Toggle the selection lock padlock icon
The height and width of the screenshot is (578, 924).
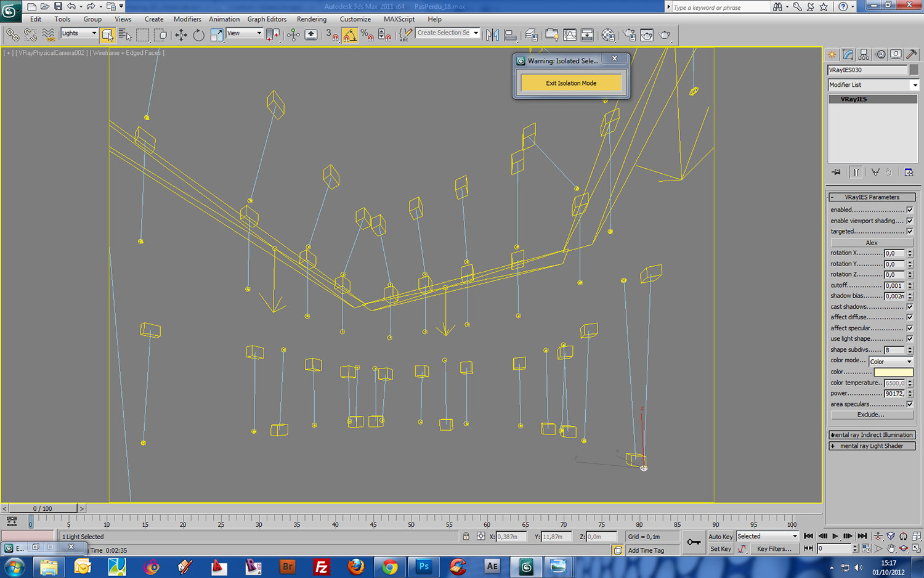click(466, 537)
